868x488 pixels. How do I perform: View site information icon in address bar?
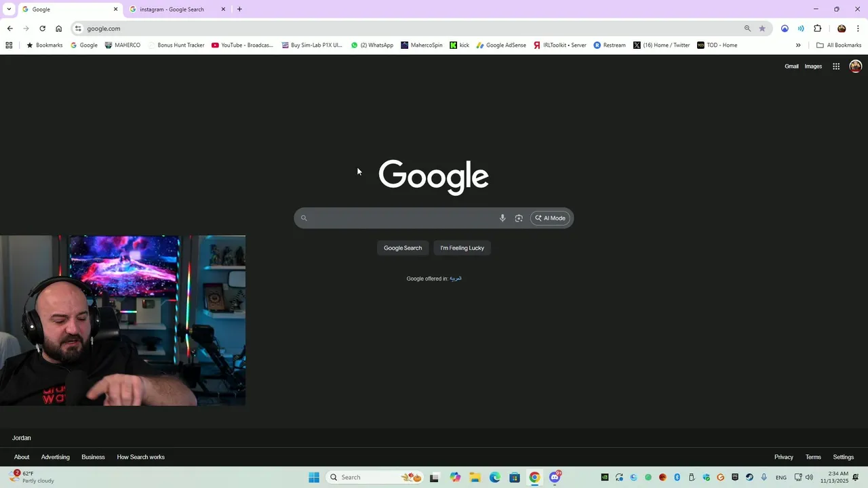[78, 28]
